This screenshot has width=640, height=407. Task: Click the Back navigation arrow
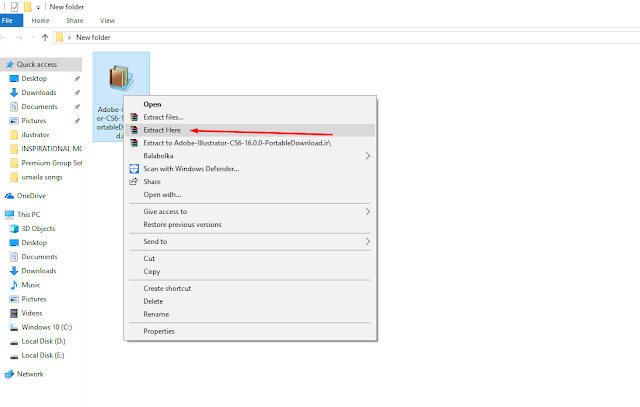[x=3, y=38]
